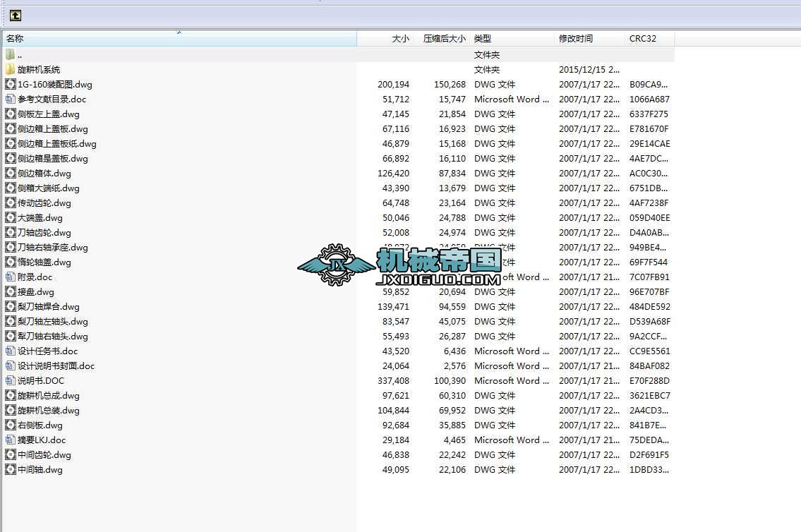Select the 设计说明书封面.doc document icon
This screenshot has height=532, width=801.
(8, 365)
